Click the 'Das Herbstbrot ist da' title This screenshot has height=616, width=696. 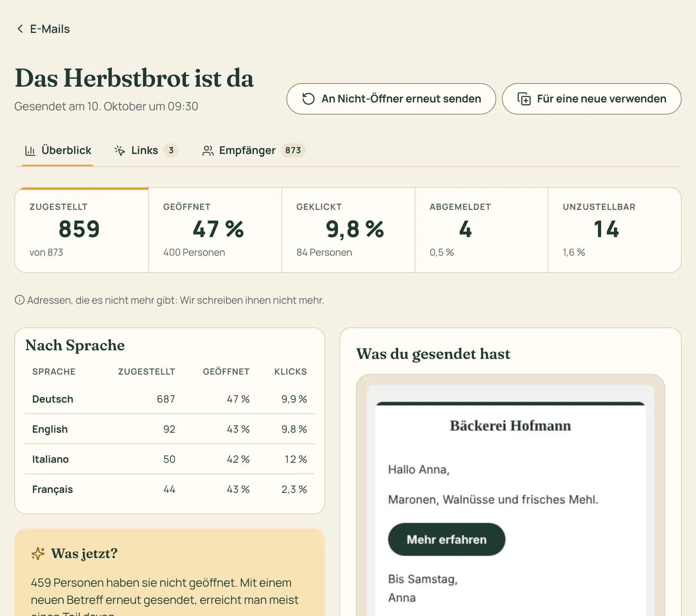pyautogui.click(x=134, y=78)
